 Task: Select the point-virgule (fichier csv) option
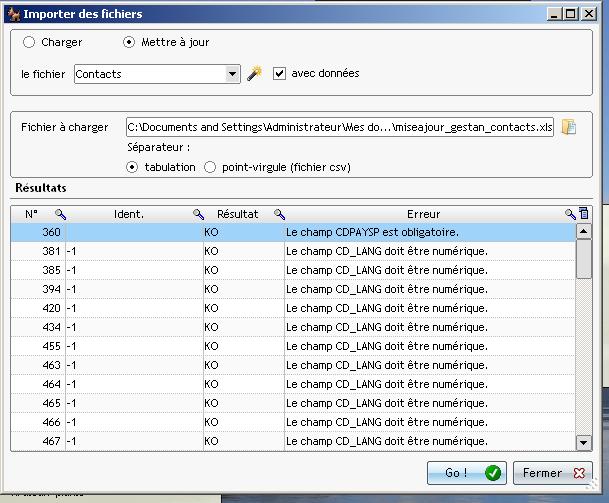tap(210, 167)
